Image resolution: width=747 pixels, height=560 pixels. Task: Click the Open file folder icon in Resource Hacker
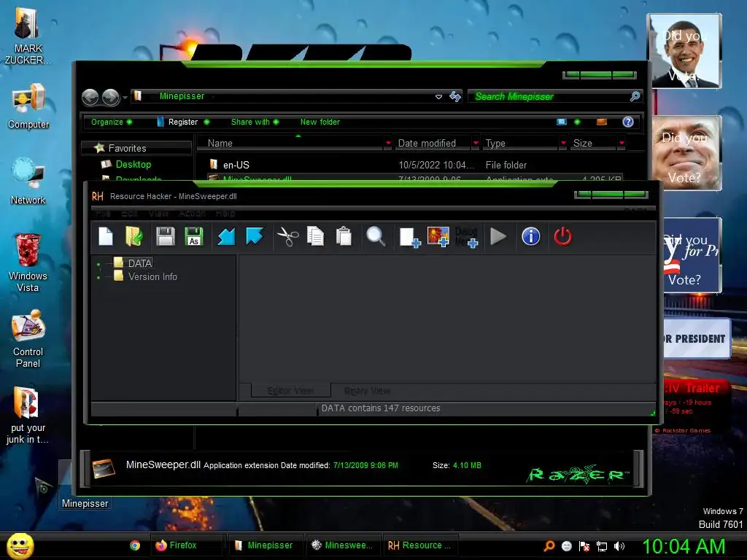[x=134, y=237]
